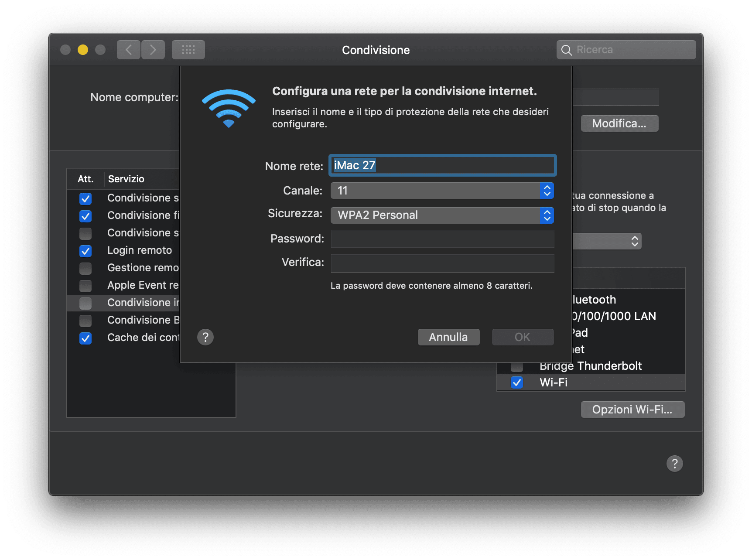
Task: Select the Cache dei cont service row
Action: pos(123,338)
